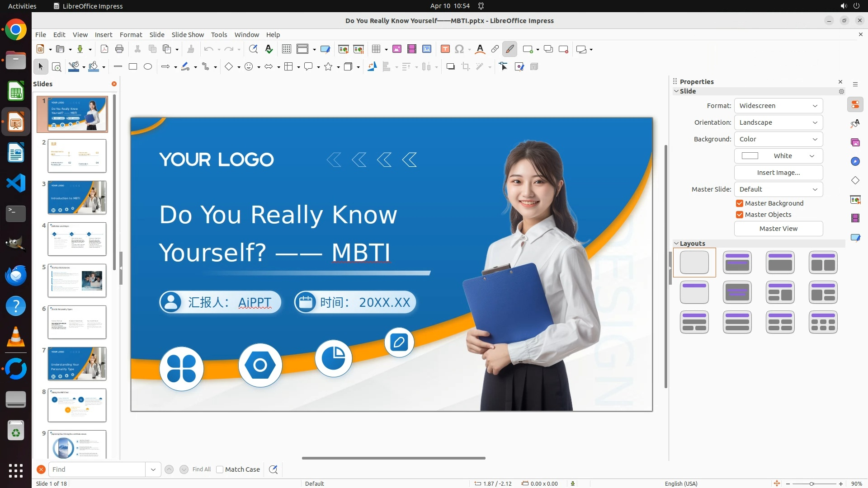Toggle the display grid icon

[286, 49]
